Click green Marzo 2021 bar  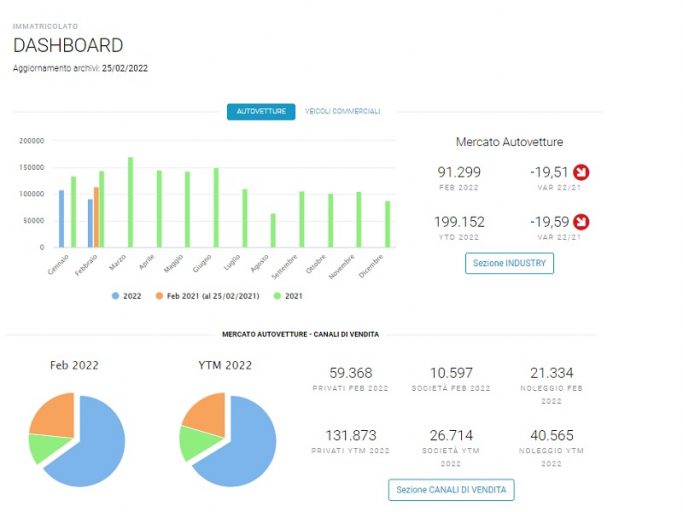click(x=130, y=202)
